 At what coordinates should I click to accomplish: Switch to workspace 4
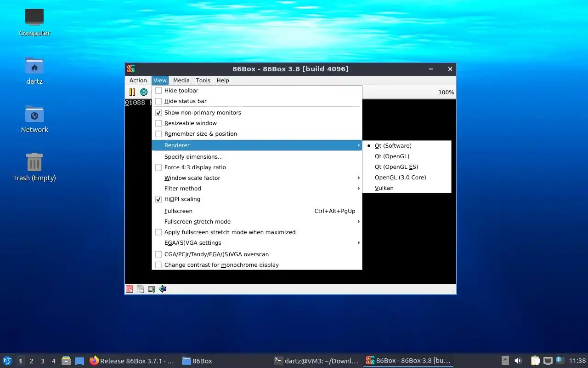(x=53, y=361)
